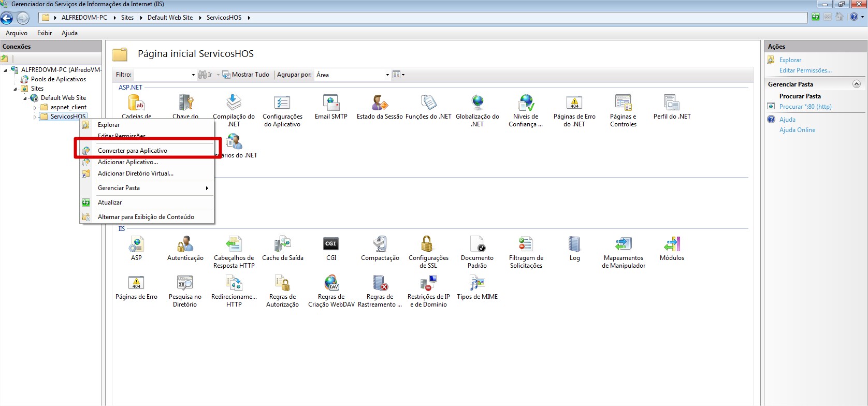
Task: Click the Ajuda Online link
Action: [797, 130]
